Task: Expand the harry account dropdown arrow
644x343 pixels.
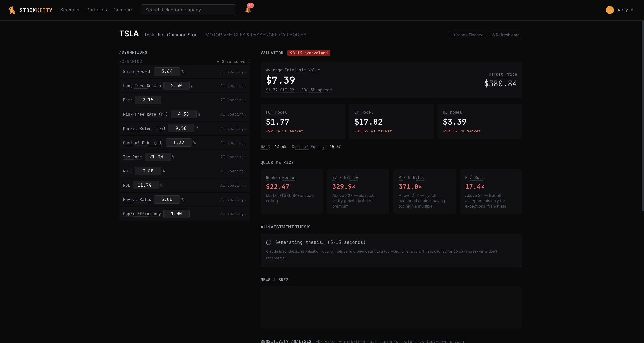Action: 632,10
